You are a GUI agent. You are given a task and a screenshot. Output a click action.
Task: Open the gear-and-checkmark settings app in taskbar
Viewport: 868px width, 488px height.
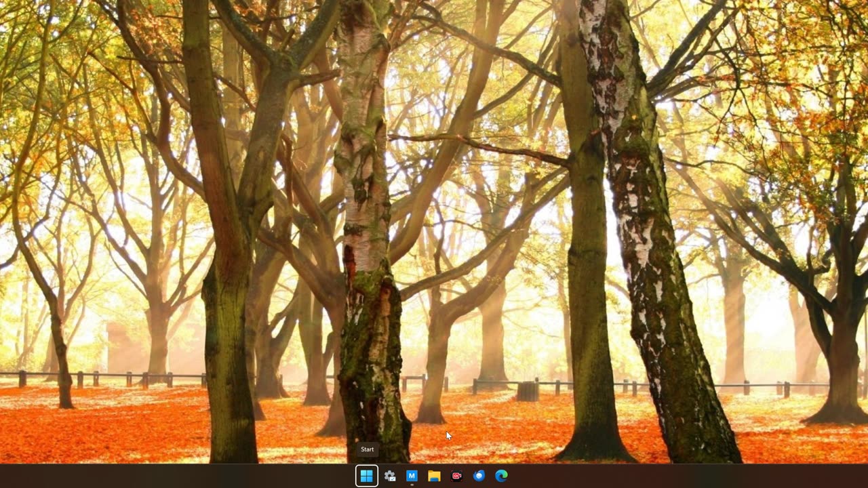point(389,476)
